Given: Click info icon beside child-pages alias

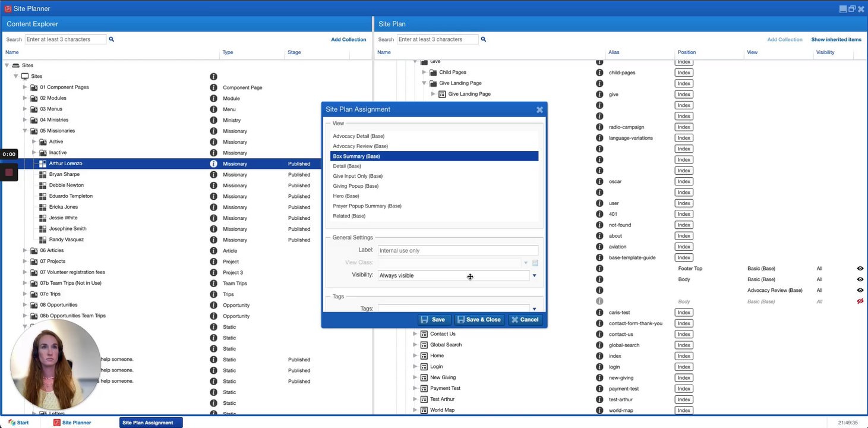Looking at the screenshot, I should pos(599,73).
